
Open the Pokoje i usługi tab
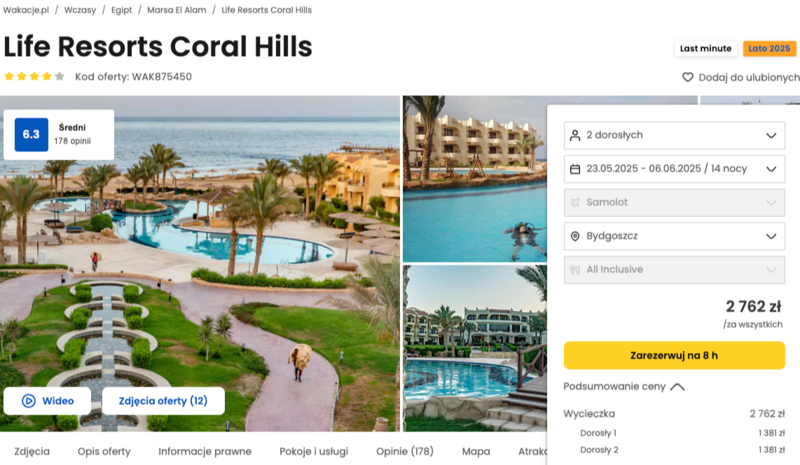314,451
